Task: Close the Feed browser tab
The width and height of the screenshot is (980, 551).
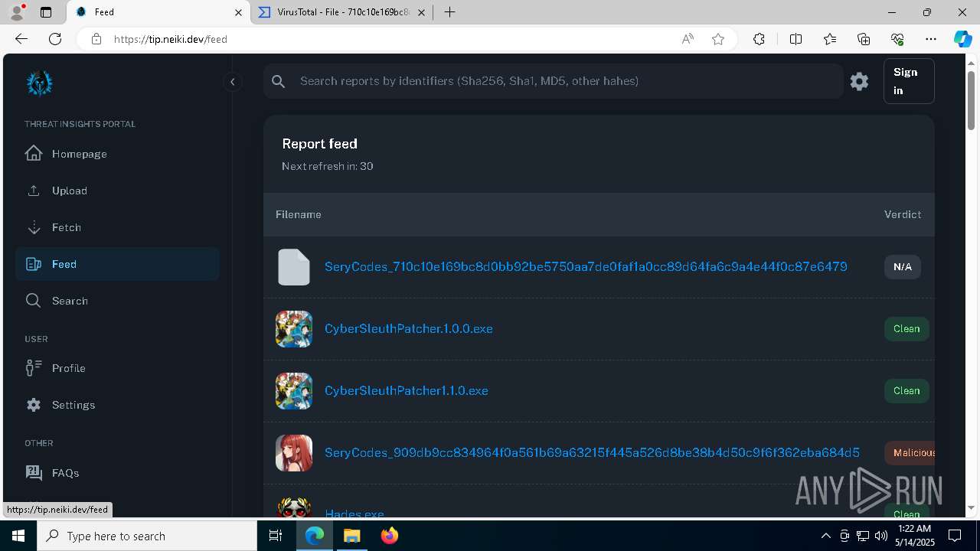Action: [x=238, y=12]
